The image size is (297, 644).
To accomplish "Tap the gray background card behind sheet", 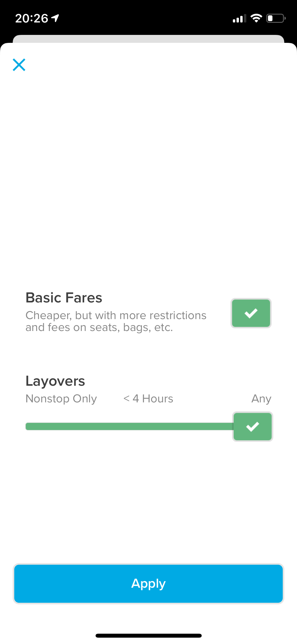I will click(148, 39).
